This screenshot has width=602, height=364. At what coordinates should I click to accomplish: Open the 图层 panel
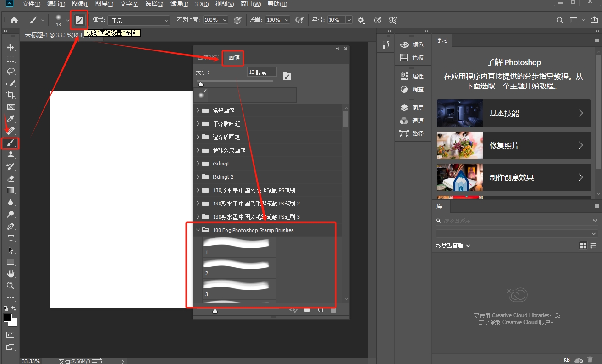(x=412, y=108)
